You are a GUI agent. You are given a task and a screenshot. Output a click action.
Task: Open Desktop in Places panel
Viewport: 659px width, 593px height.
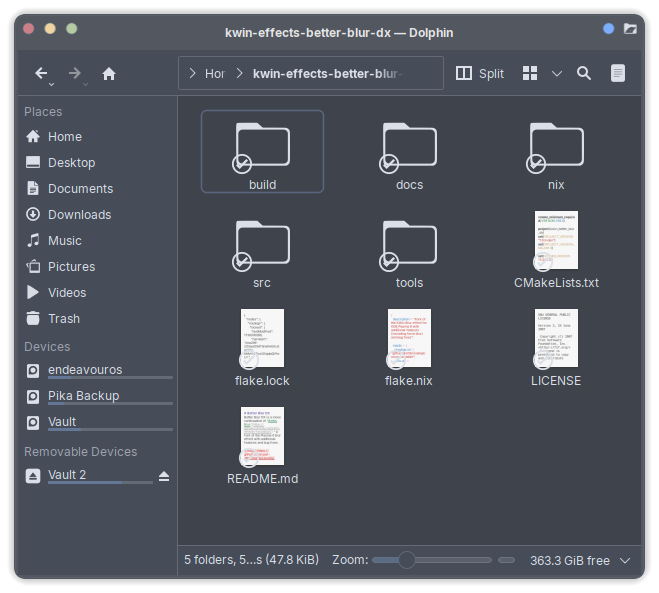pyautogui.click(x=100, y=163)
